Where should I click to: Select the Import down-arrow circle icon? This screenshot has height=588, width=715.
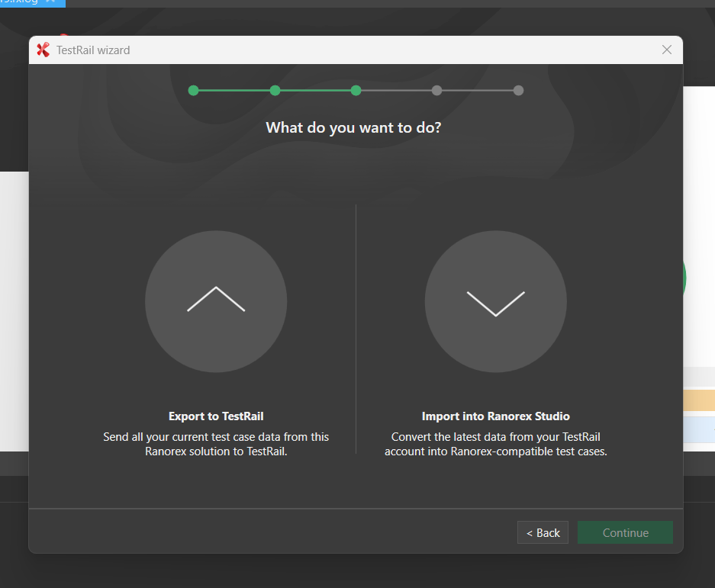(495, 301)
